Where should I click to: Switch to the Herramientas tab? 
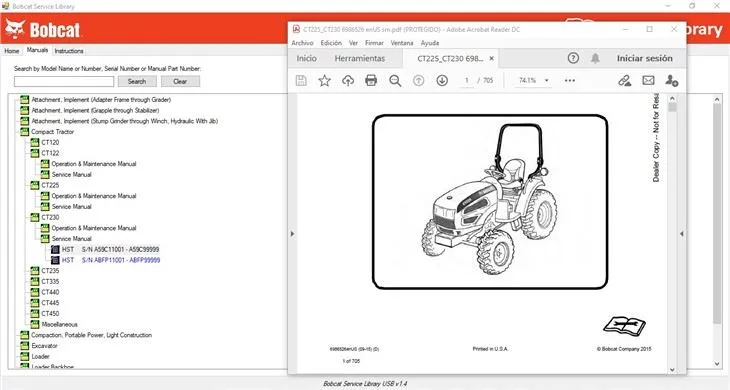pos(360,59)
